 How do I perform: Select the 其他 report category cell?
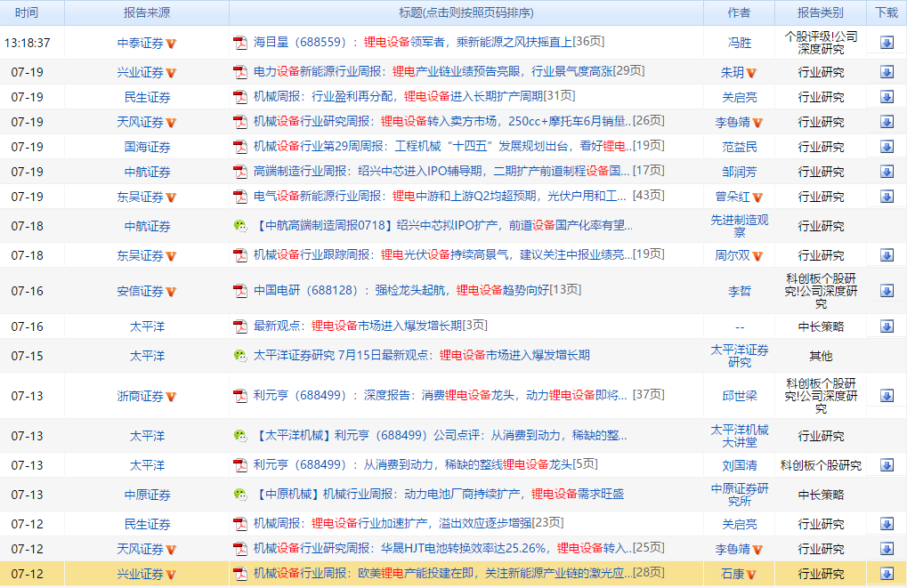click(x=821, y=356)
